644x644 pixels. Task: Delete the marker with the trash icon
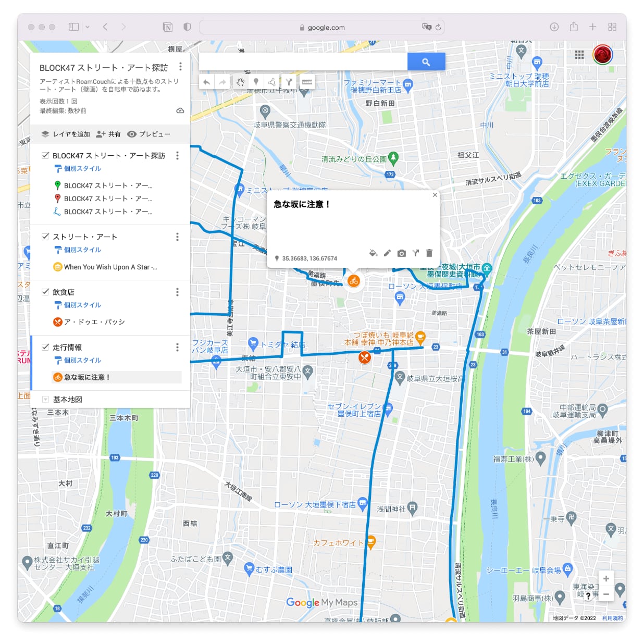coord(429,253)
